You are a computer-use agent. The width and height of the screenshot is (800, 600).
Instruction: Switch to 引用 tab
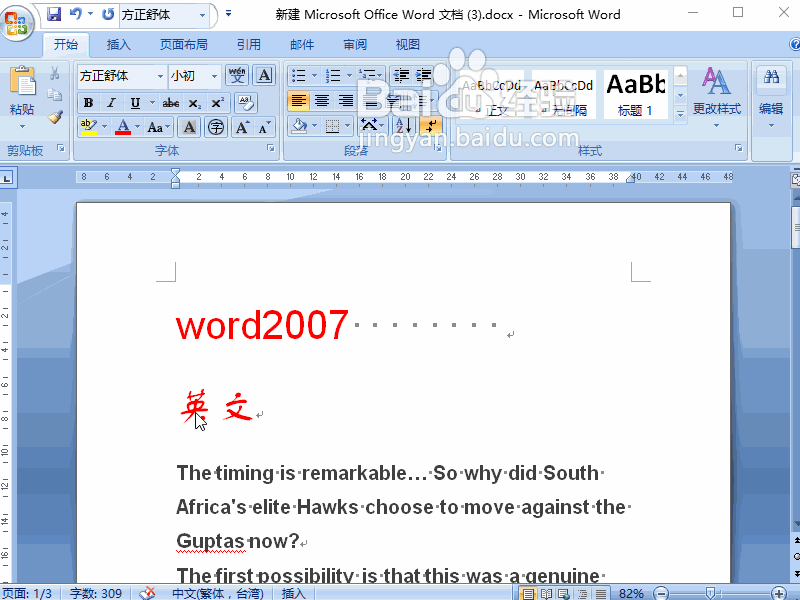249,44
